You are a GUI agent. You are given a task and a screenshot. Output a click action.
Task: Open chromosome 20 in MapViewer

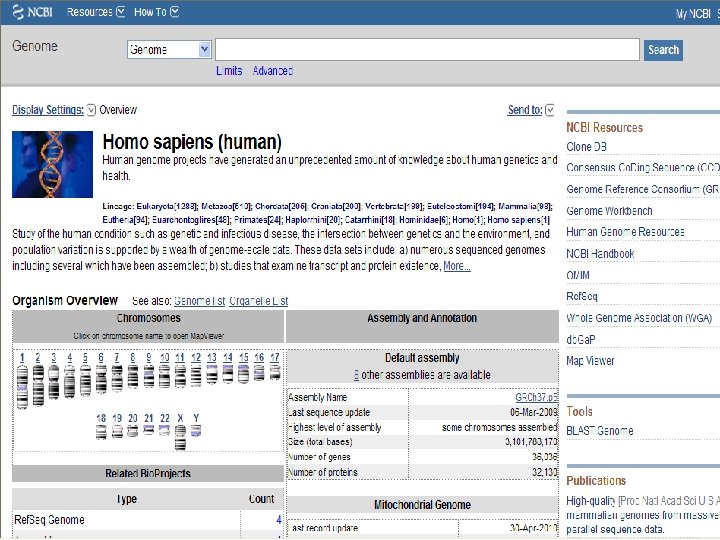pos(133,418)
